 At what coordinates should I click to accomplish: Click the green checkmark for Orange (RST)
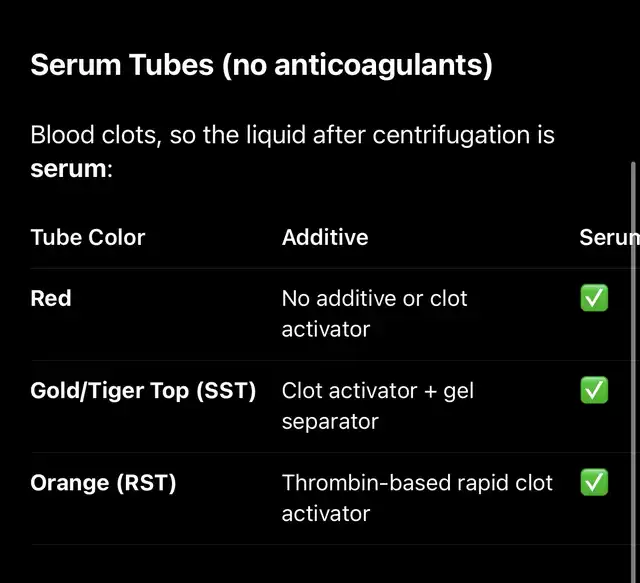(594, 482)
